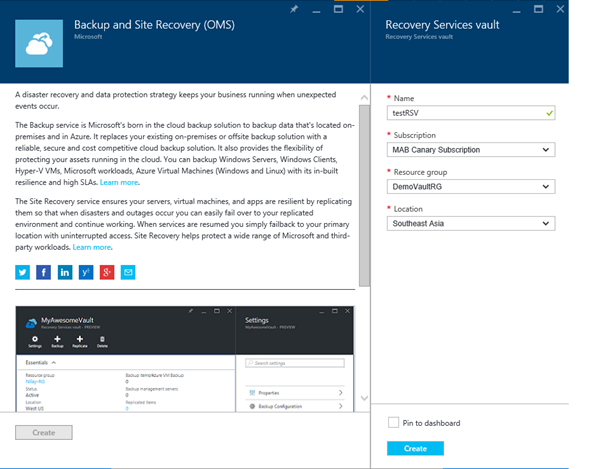This screenshot has width=610, height=469.
Task: Pin the Backup and Site Recovery blade
Action: pyautogui.click(x=294, y=9)
